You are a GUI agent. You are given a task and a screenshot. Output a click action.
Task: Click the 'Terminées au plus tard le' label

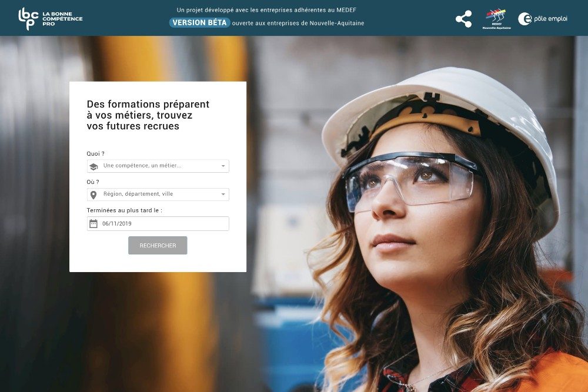click(125, 210)
